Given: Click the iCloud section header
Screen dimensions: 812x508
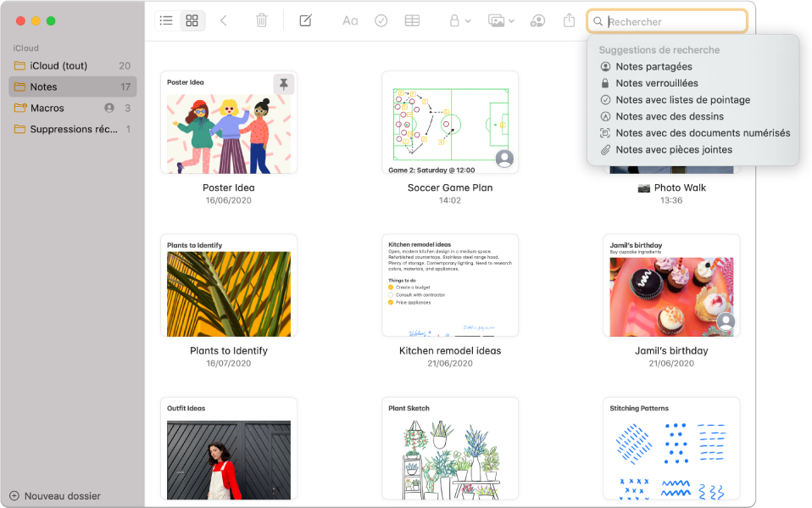Looking at the screenshot, I should [x=26, y=47].
